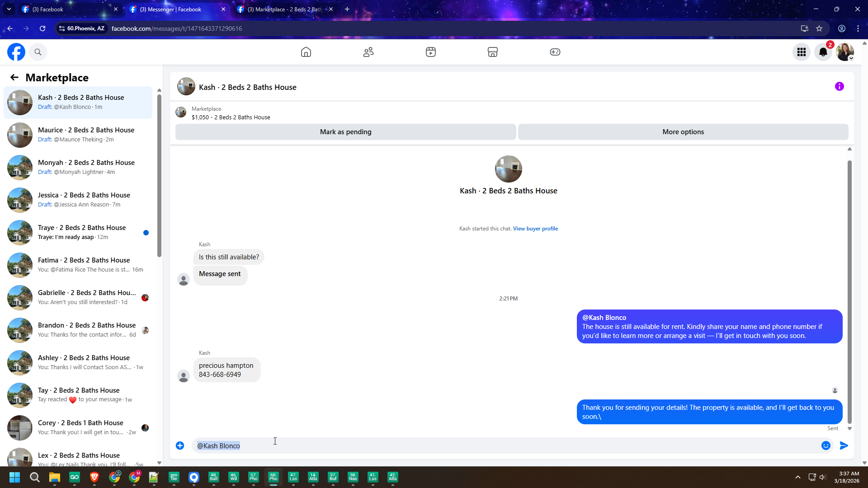Open browser profile icon
This screenshot has height=488, width=868.
pos(842,28)
